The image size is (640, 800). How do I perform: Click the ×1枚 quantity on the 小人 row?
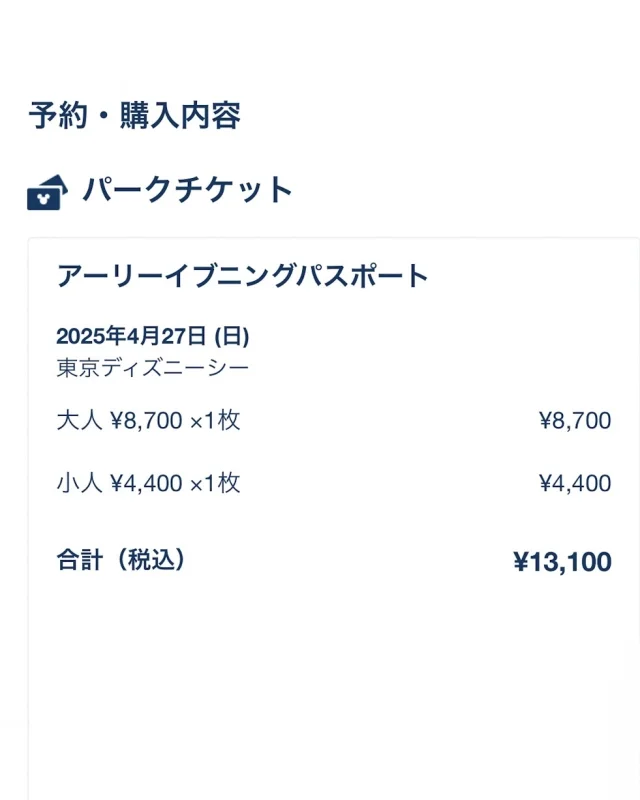point(215,484)
